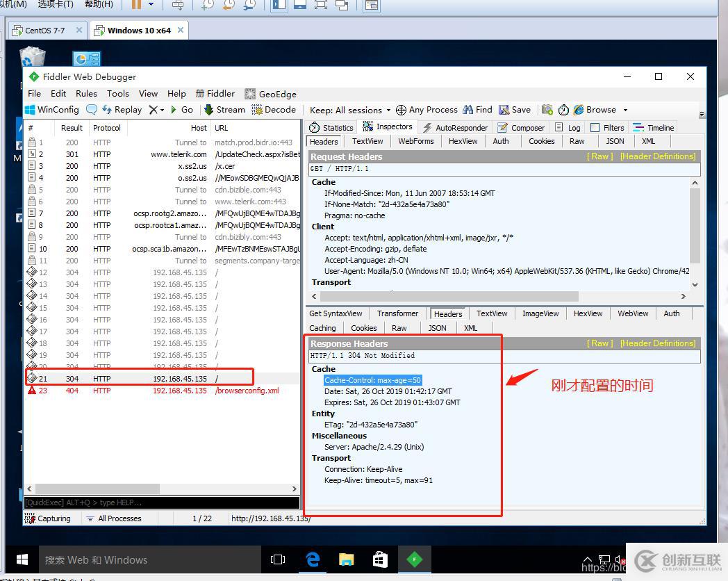Toggle Stream mode in toolbar
The image size is (728, 581).
point(224,110)
